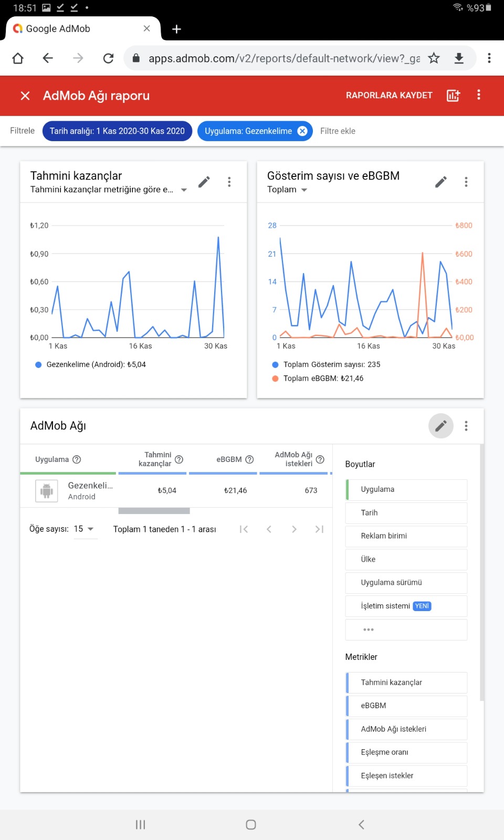
Task: Sort by Tahmini kazançlar column header
Action: (x=155, y=459)
